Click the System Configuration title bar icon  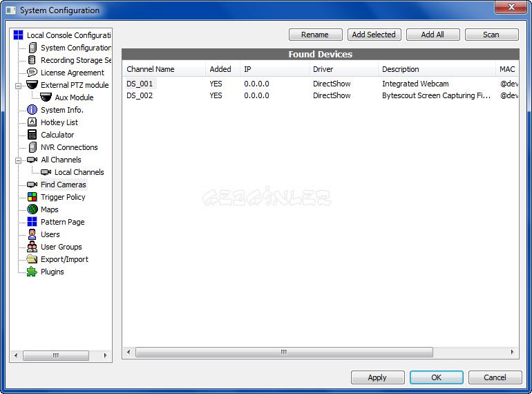[11, 10]
